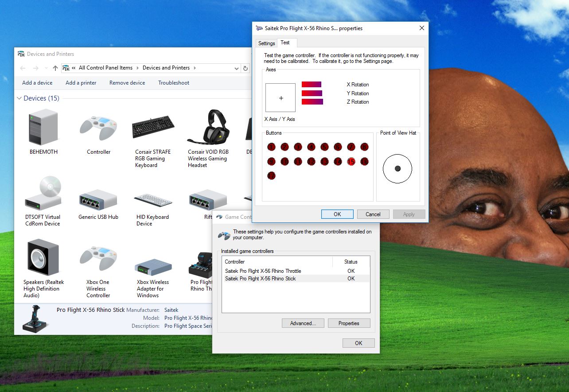Image resolution: width=569 pixels, height=392 pixels.
Task: Click All Control Panel Items breadcrumb
Action: 105,68
